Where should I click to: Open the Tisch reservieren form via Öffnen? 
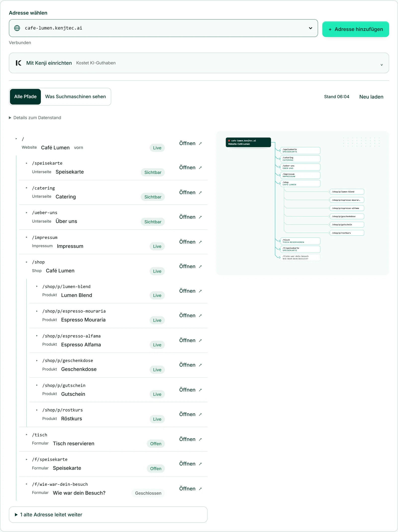(190, 439)
